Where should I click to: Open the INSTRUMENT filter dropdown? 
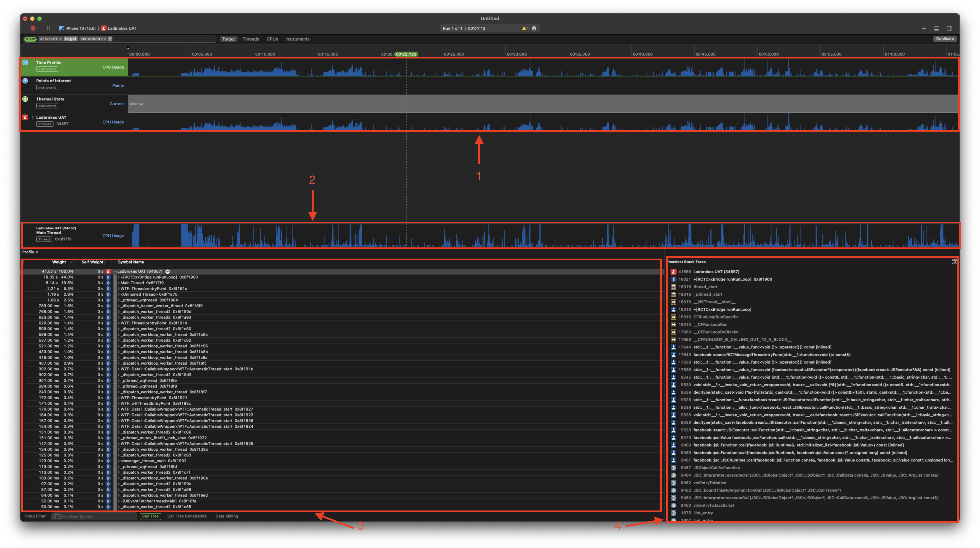93,39
